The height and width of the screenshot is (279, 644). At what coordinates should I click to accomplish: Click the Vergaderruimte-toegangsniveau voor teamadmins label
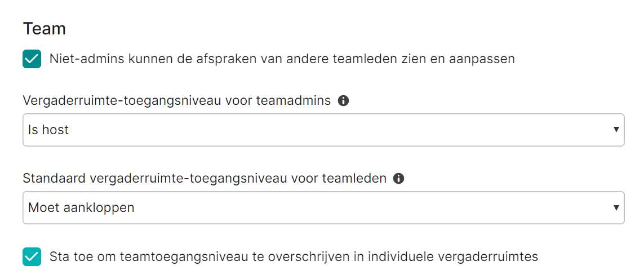[x=177, y=101]
